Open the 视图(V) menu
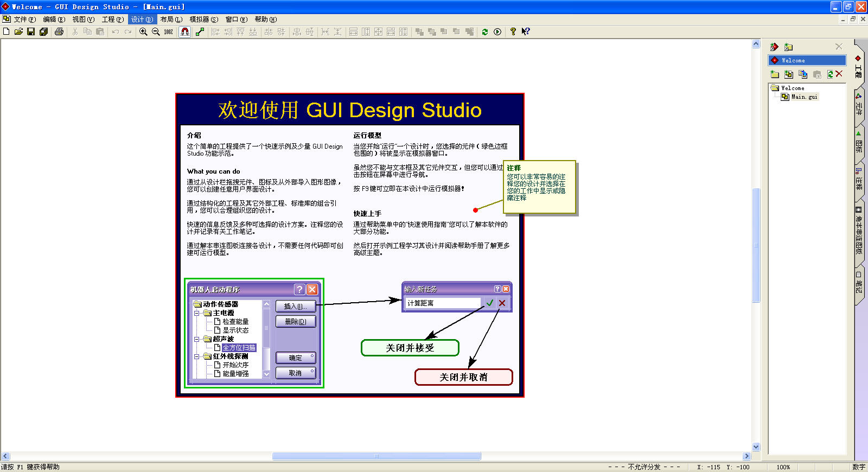Screen dimensions: 868x472 pyautogui.click(x=83, y=19)
